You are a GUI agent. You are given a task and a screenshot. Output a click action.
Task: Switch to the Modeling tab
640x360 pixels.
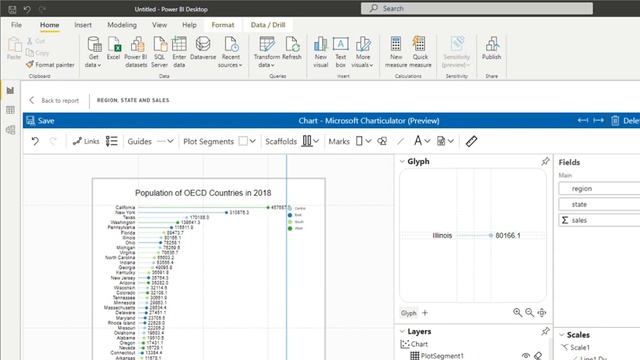click(x=122, y=25)
